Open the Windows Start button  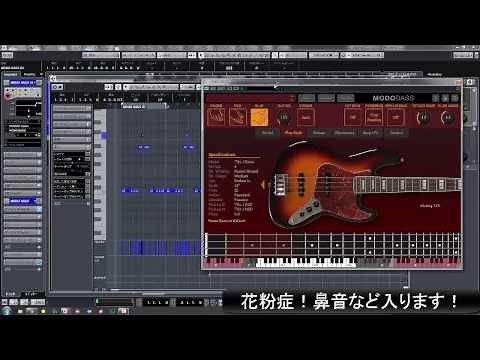6,311
